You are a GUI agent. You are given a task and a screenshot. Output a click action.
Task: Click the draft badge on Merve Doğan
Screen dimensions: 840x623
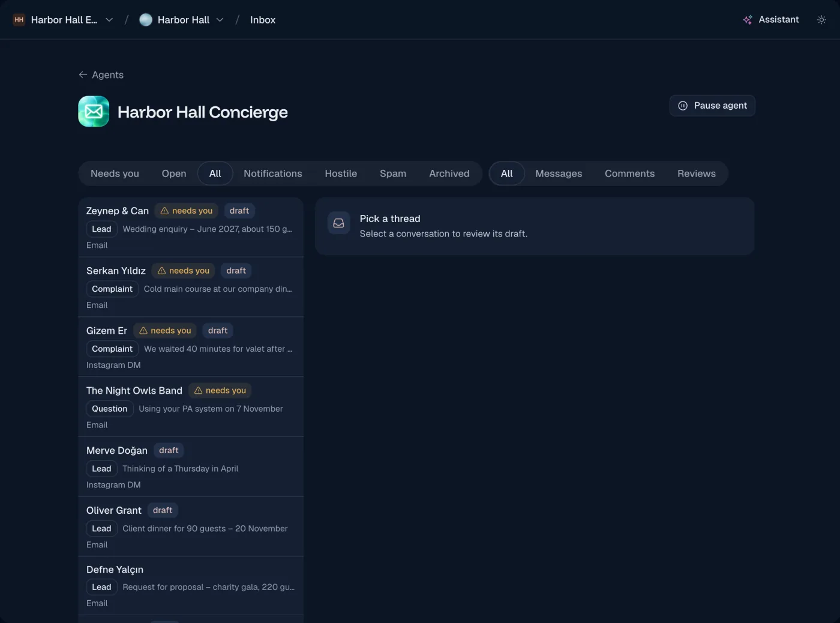[x=169, y=451]
